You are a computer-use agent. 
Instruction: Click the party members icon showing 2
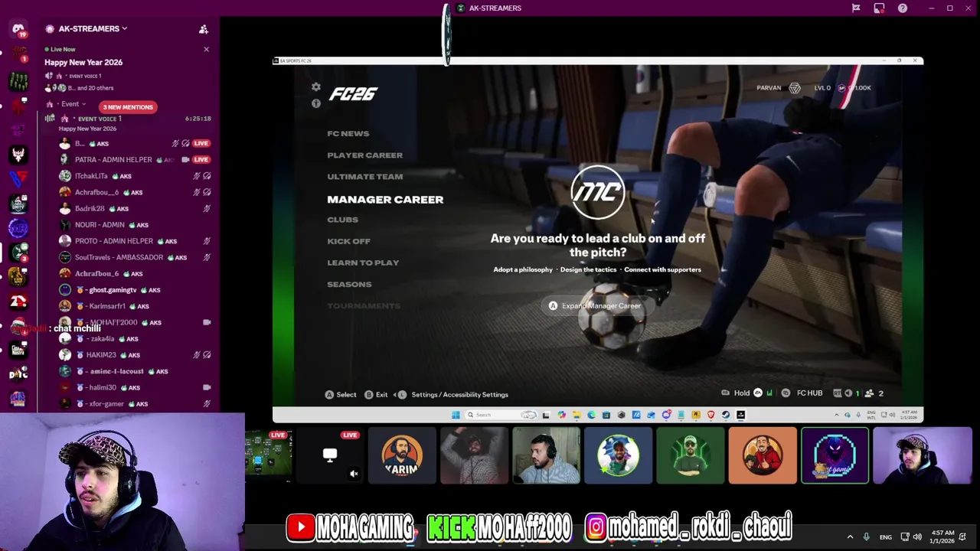pyautogui.click(x=869, y=393)
